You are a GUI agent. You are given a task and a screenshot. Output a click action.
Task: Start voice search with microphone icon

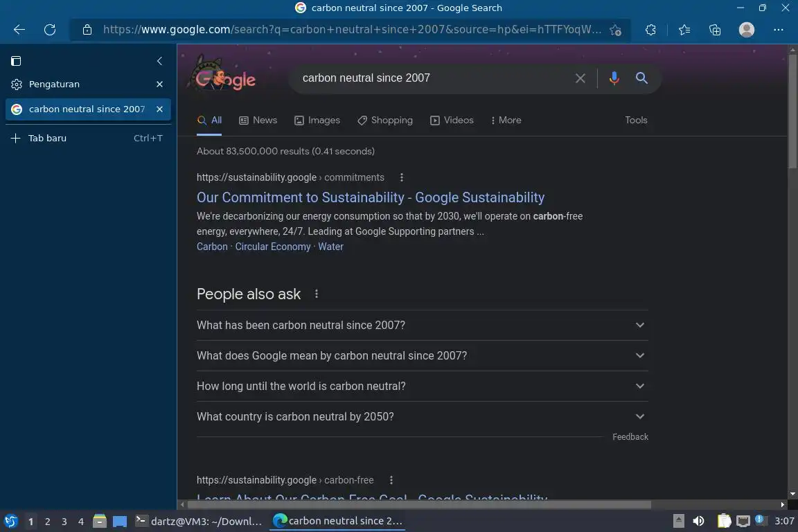[x=614, y=78]
